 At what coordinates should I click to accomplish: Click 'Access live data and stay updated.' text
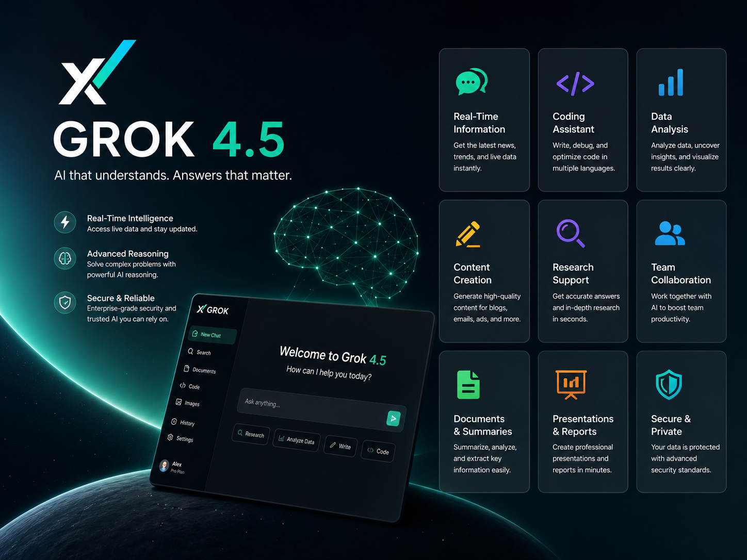pos(142,229)
